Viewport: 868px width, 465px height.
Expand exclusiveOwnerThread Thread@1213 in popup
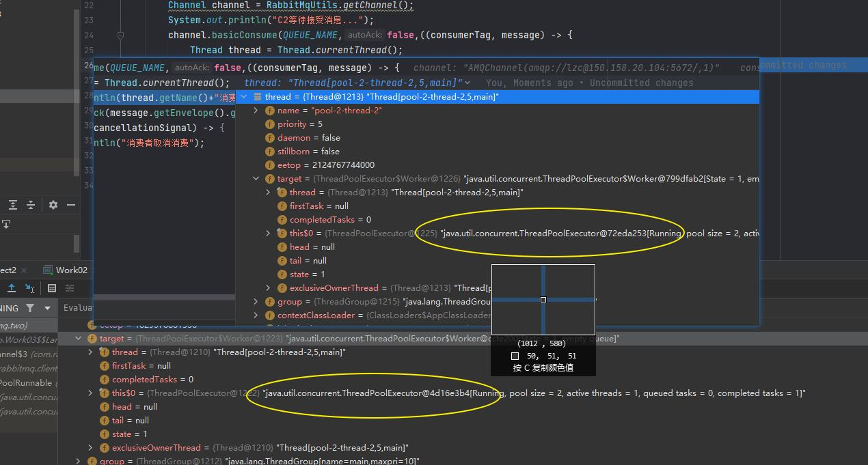point(269,288)
